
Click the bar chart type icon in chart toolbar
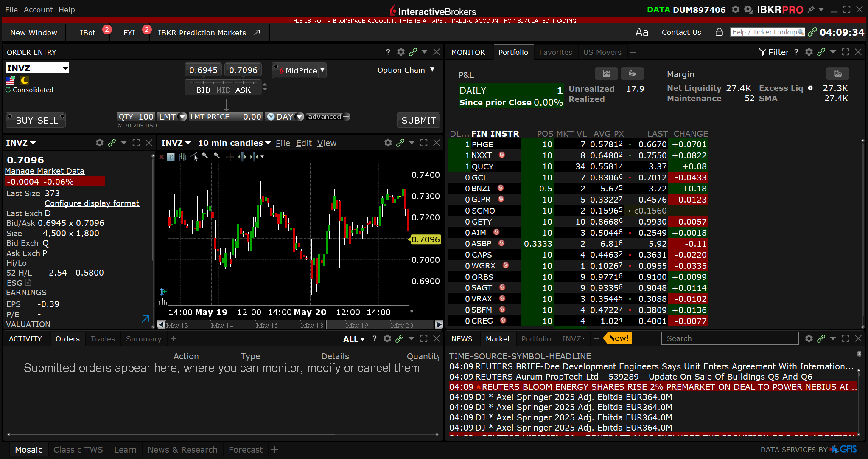182,157
